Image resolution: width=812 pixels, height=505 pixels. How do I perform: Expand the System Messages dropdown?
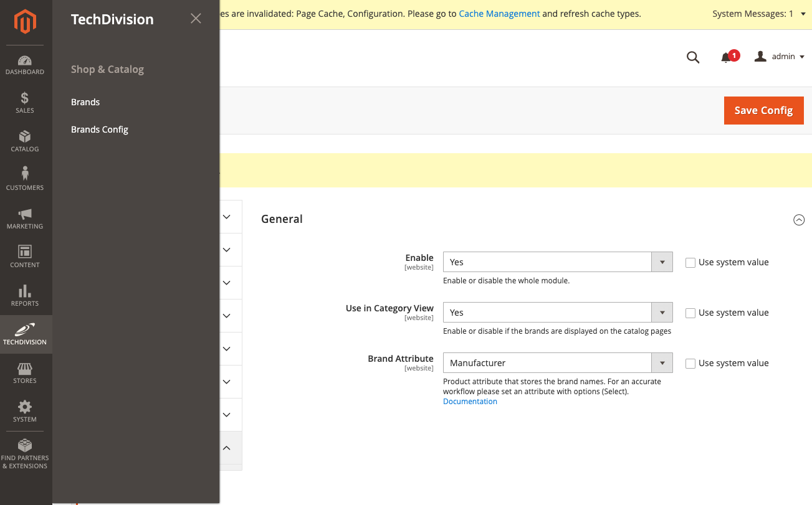coord(759,14)
